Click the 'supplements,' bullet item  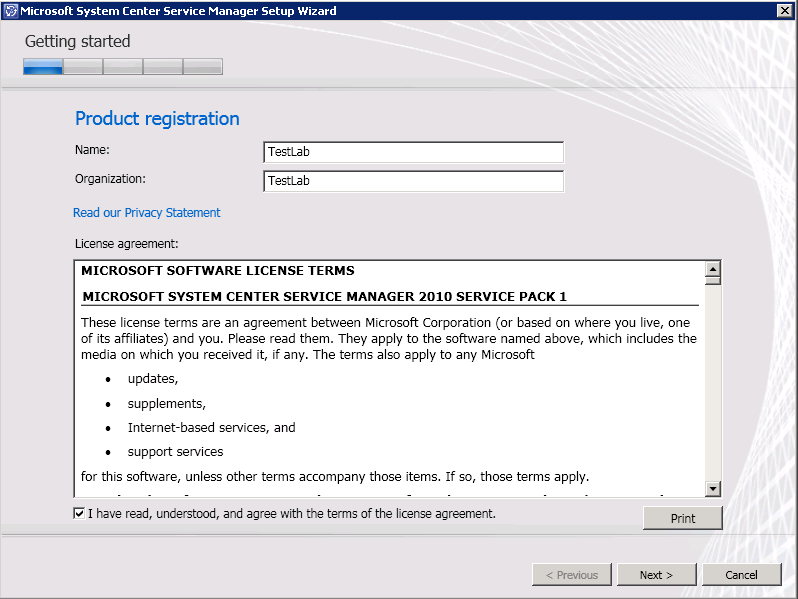point(166,404)
